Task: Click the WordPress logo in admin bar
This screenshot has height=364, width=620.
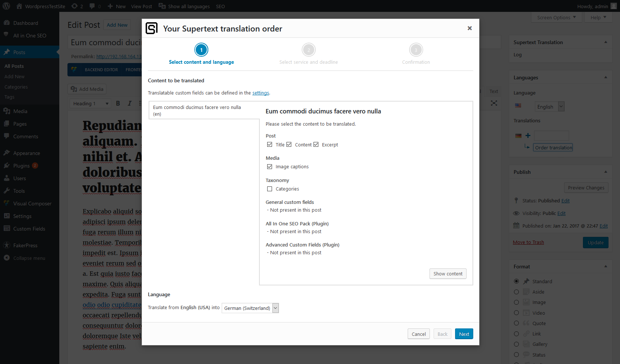Action: (x=6, y=6)
